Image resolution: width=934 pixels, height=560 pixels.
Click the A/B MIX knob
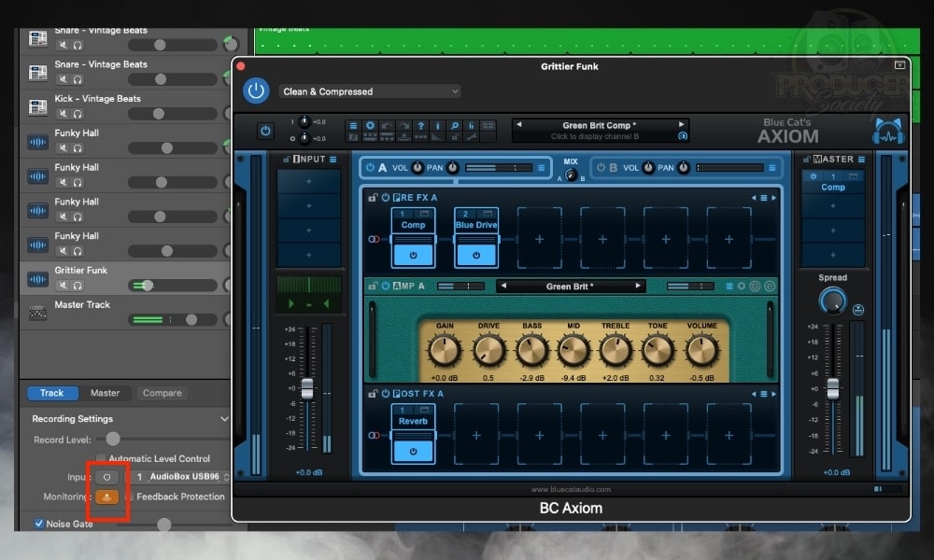click(571, 175)
